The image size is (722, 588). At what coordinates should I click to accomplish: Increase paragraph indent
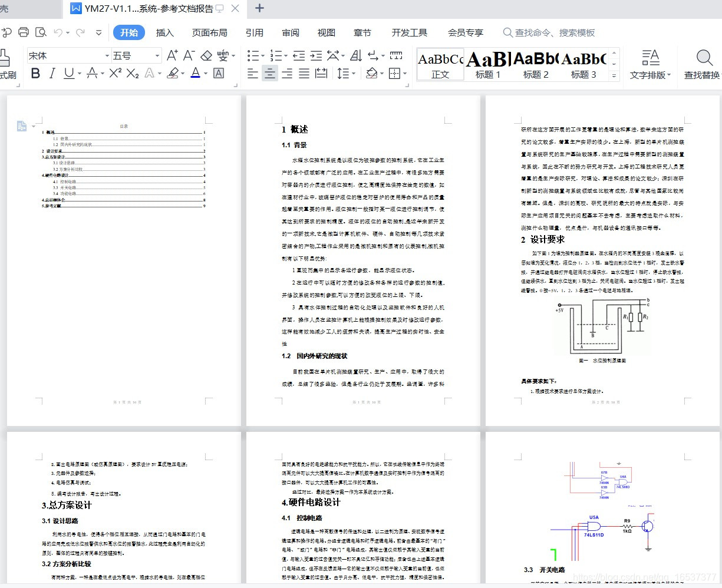(x=316, y=55)
